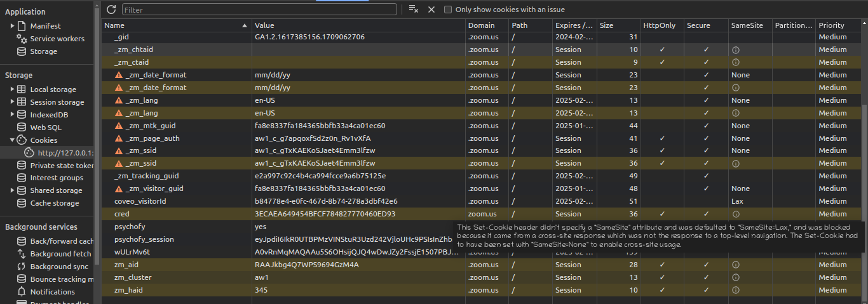The width and height of the screenshot is (868, 304).
Task: Collapse the Cookies tree arrow
Action: click(12, 140)
